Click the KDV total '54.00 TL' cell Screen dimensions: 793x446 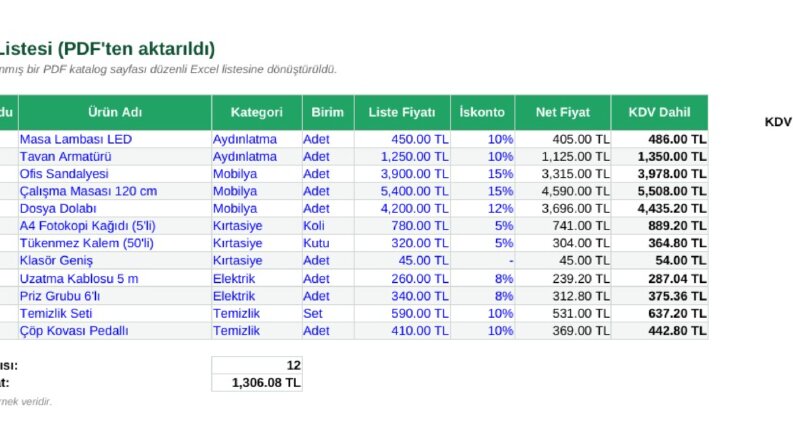[x=659, y=260]
